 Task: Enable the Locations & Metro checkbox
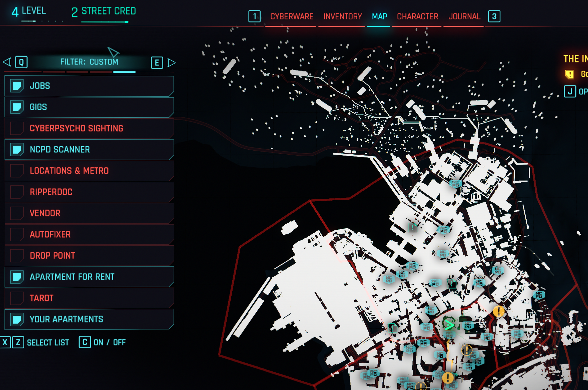[17, 171]
